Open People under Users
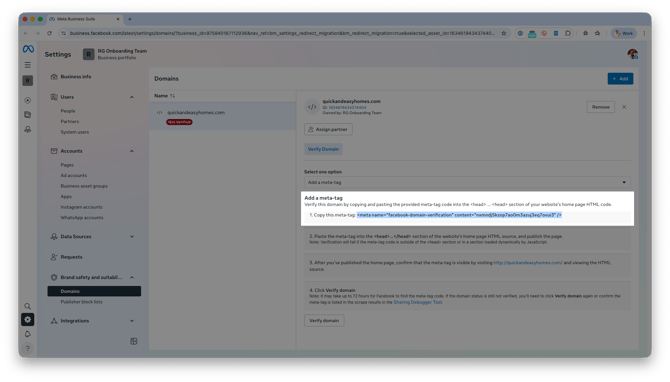Viewport: 670px width, 382px height. click(x=68, y=111)
